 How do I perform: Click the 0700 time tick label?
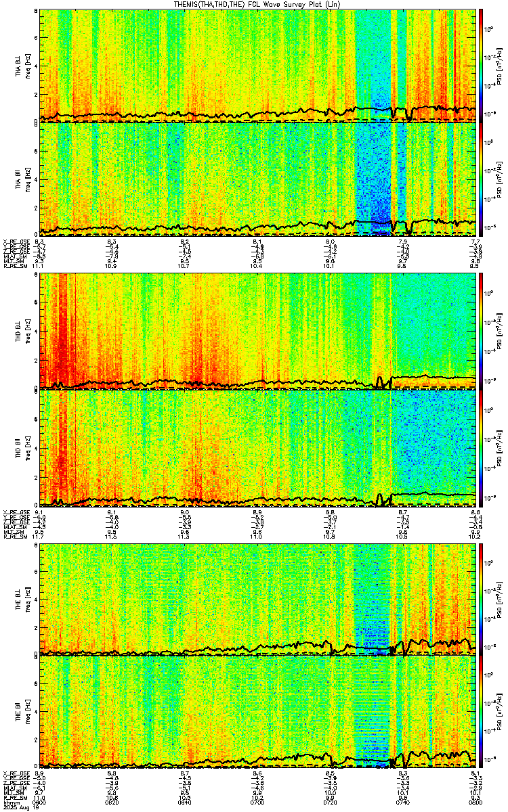(257, 803)
